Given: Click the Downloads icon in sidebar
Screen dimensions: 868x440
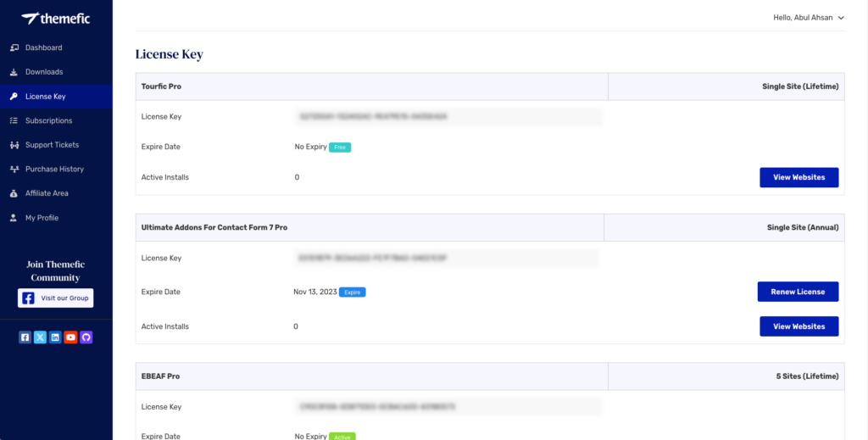Looking at the screenshot, I should point(14,72).
